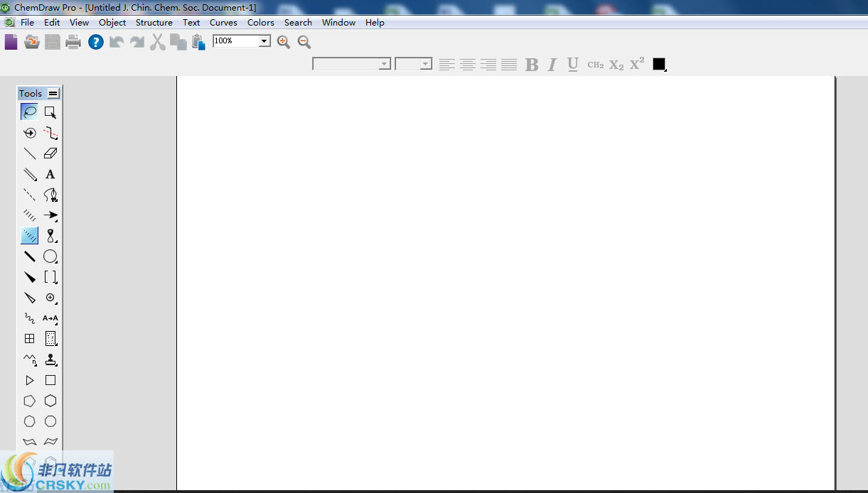Toggle Superscript X2 formatting

(637, 63)
